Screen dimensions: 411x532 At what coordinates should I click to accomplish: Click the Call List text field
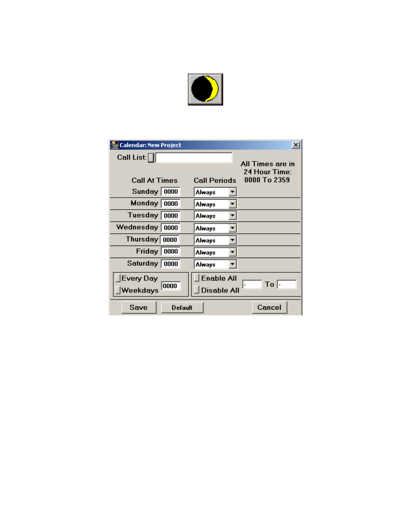(x=194, y=158)
